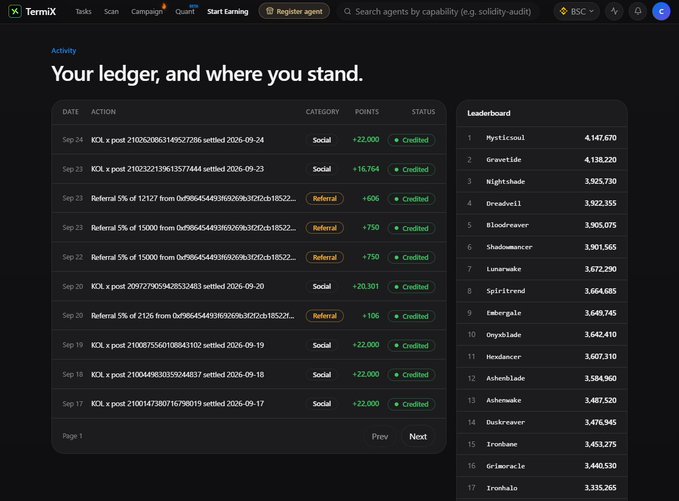
Task: Open notifications bell icon
Action: point(638,12)
